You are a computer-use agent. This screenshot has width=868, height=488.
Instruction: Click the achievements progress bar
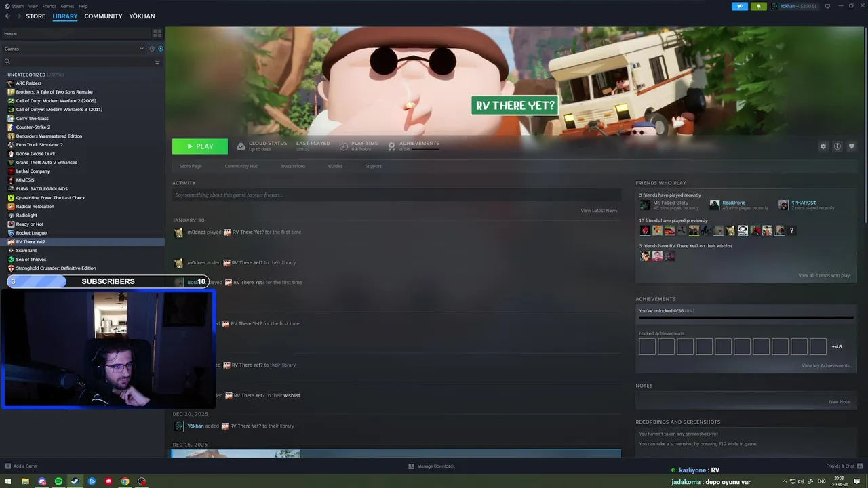click(746, 317)
